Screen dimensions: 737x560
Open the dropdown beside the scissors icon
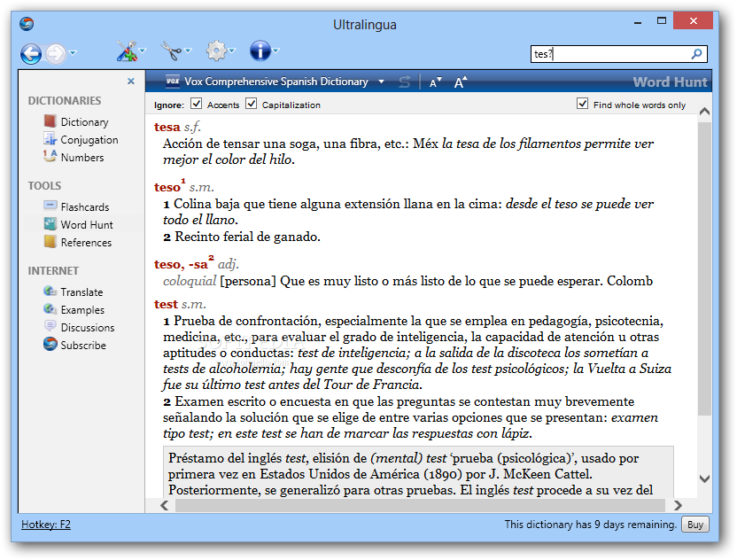click(x=188, y=51)
